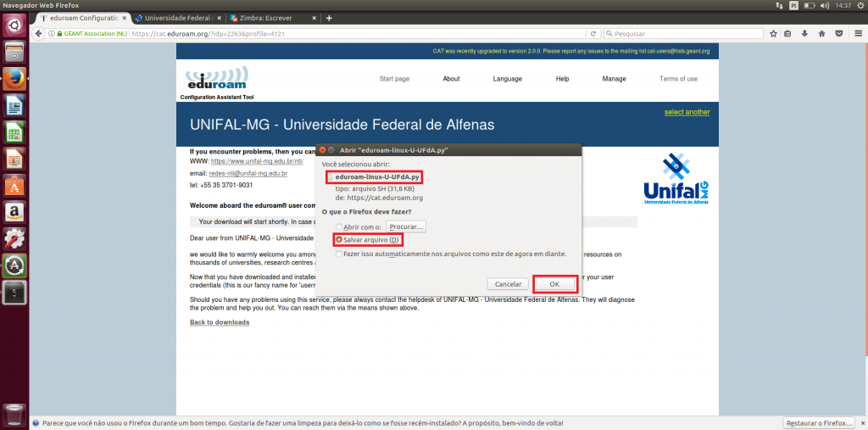The image size is (868, 430).
Task: Open Ubuntu Software Center launcher icon
Action: click(14, 187)
